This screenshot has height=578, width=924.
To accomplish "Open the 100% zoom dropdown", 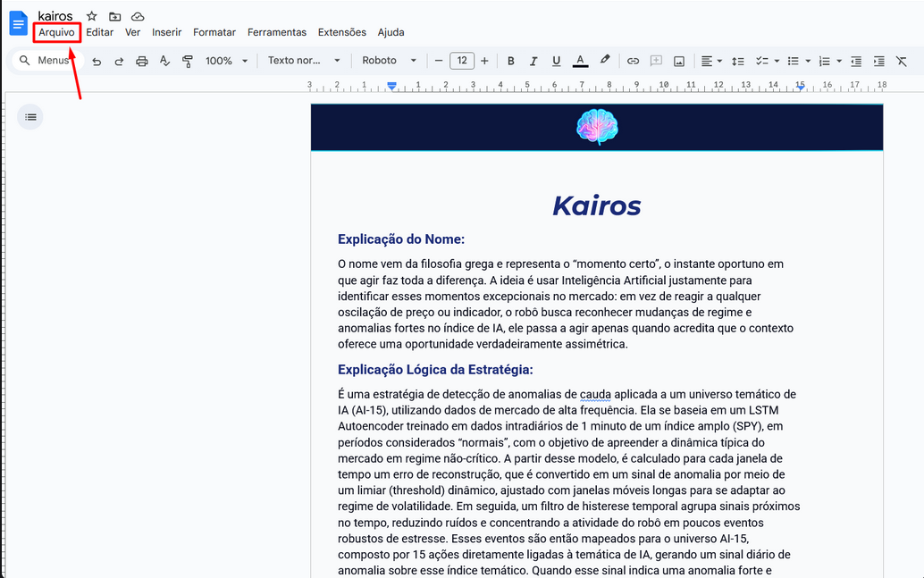I will pos(226,61).
